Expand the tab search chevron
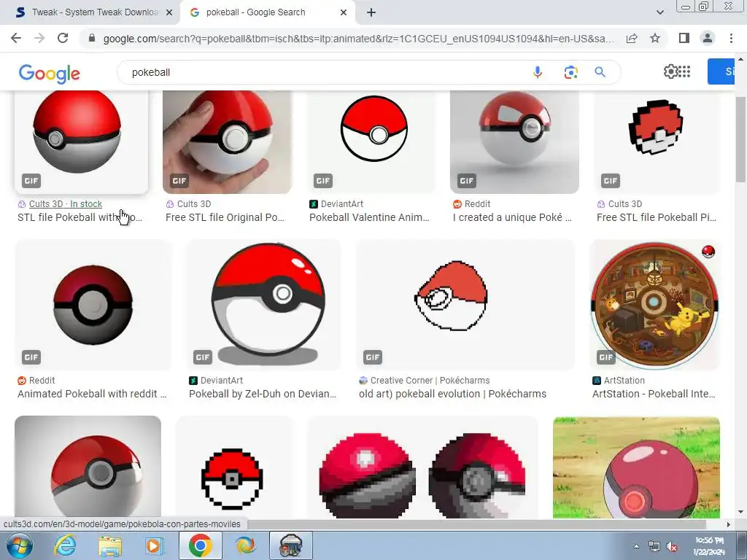The width and height of the screenshot is (747, 560). [x=659, y=12]
